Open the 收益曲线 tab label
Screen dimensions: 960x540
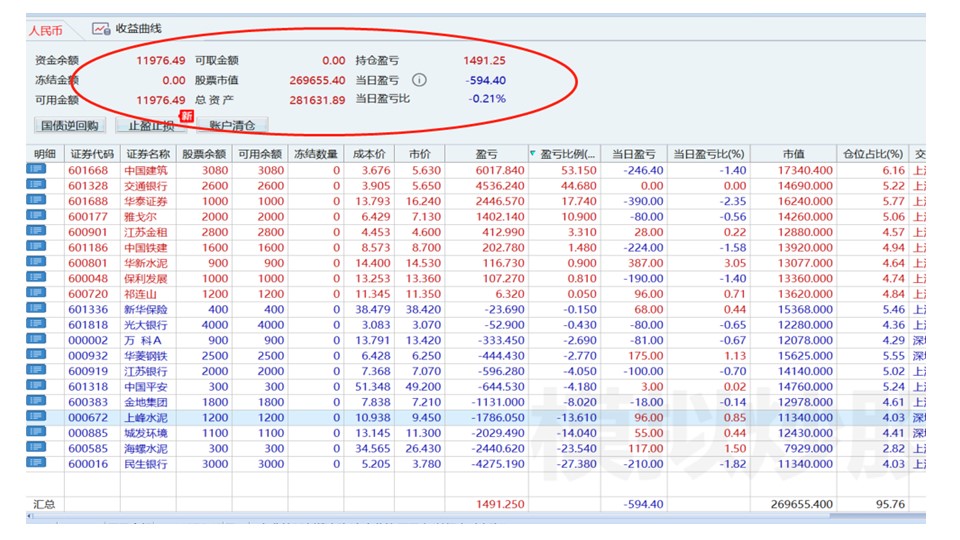(139, 29)
